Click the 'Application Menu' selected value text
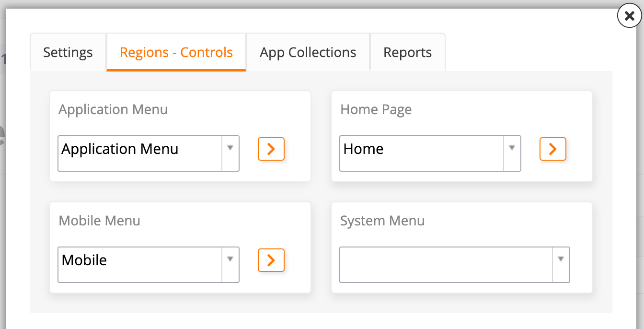The height and width of the screenshot is (329, 644). [120, 149]
